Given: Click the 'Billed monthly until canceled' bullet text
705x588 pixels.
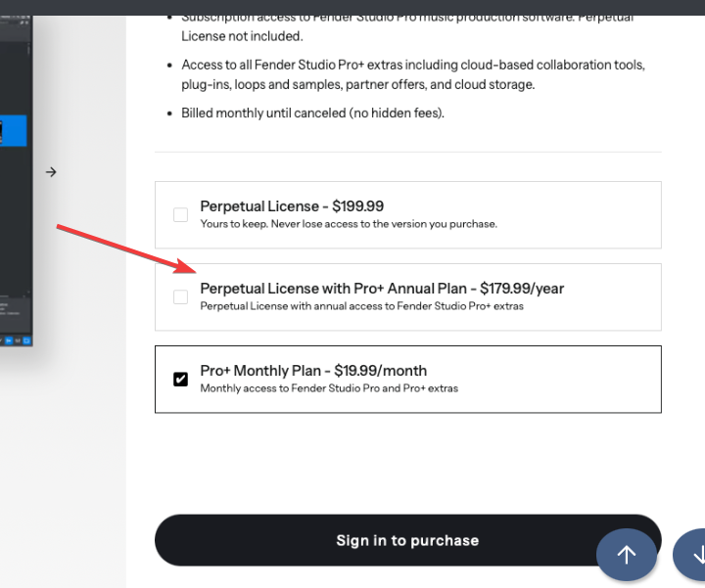Looking at the screenshot, I should 312,113.
